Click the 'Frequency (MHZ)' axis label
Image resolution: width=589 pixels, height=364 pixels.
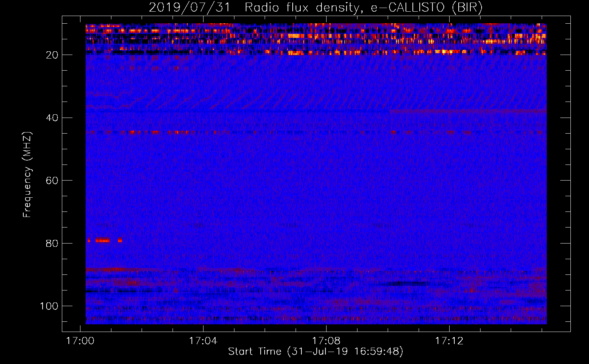[27, 174]
